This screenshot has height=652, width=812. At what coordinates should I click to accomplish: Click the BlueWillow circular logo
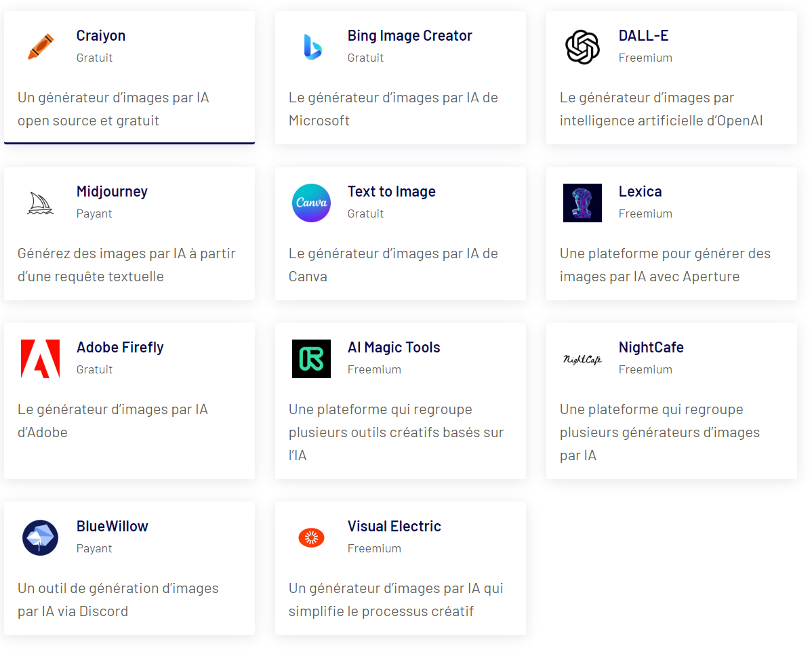click(x=41, y=537)
